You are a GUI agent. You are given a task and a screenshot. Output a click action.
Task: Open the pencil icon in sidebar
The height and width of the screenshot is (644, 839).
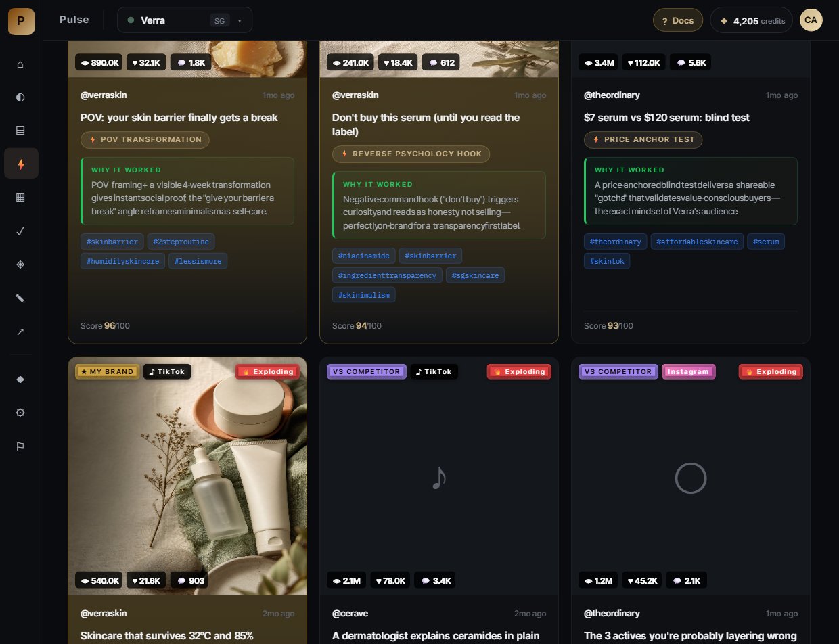(21, 298)
